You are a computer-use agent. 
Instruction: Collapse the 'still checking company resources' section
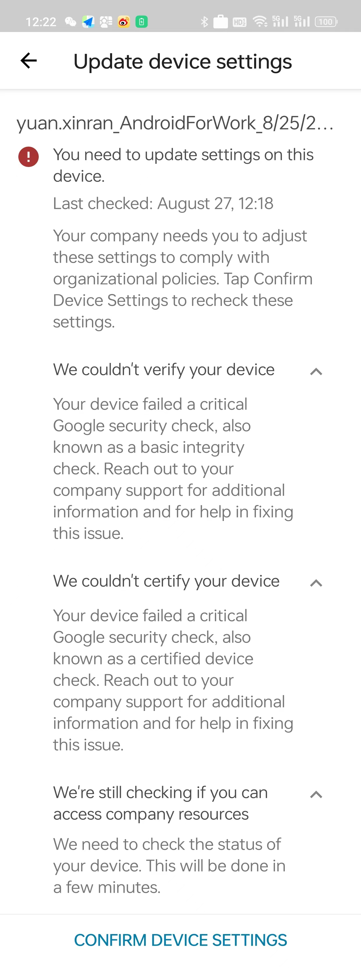[316, 794]
